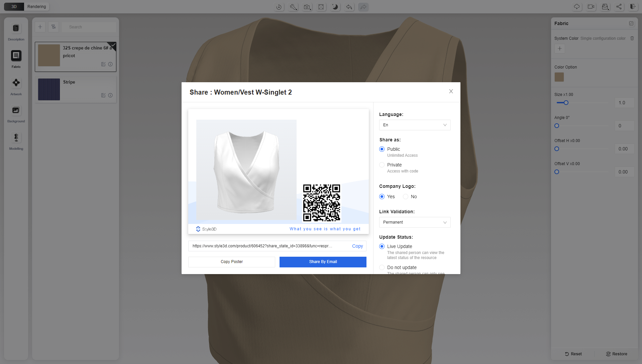Viewport: 642px width, 364px height.
Task: Choose the Do not update option
Action: pos(382,267)
